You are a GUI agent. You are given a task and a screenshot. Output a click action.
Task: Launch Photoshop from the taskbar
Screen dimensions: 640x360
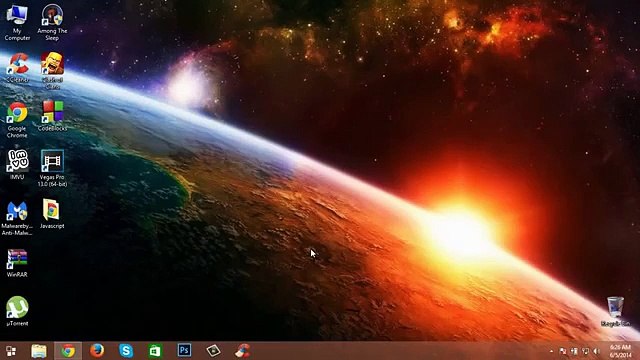coord(184,351)
